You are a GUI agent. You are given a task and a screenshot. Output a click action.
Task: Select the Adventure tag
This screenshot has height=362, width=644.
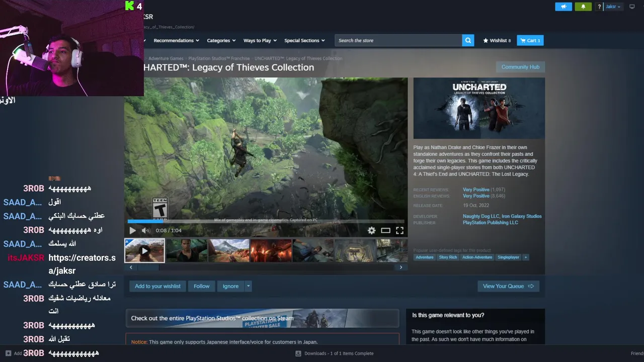point(424,257)
